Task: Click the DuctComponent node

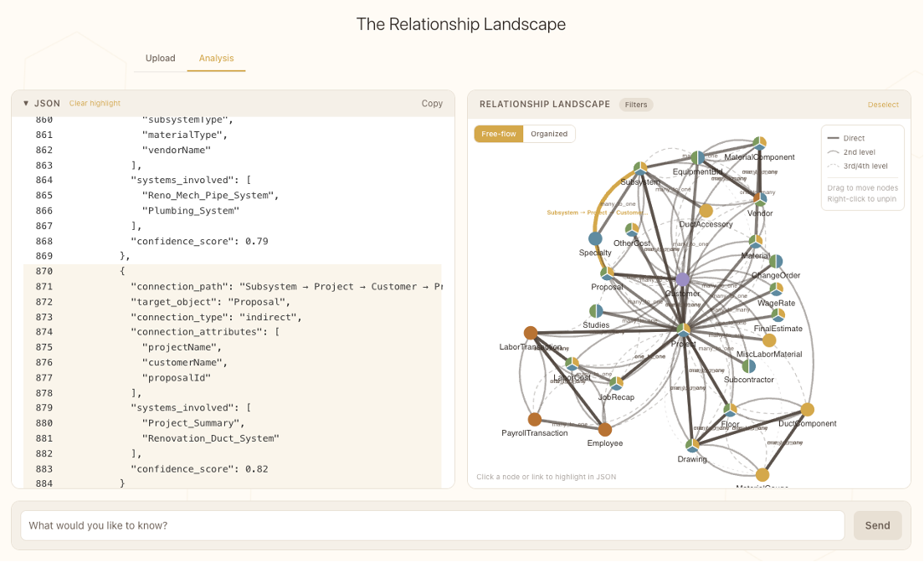Action: (807, 410)
